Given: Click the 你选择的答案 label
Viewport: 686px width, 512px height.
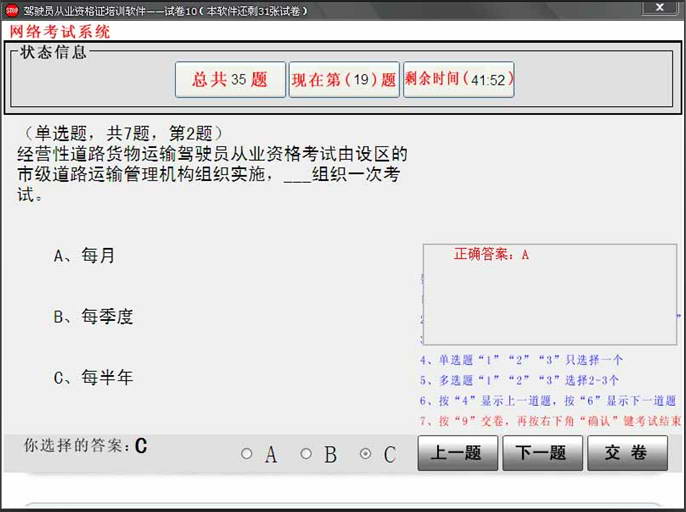Looking at the screenshot, I should 77,445.
